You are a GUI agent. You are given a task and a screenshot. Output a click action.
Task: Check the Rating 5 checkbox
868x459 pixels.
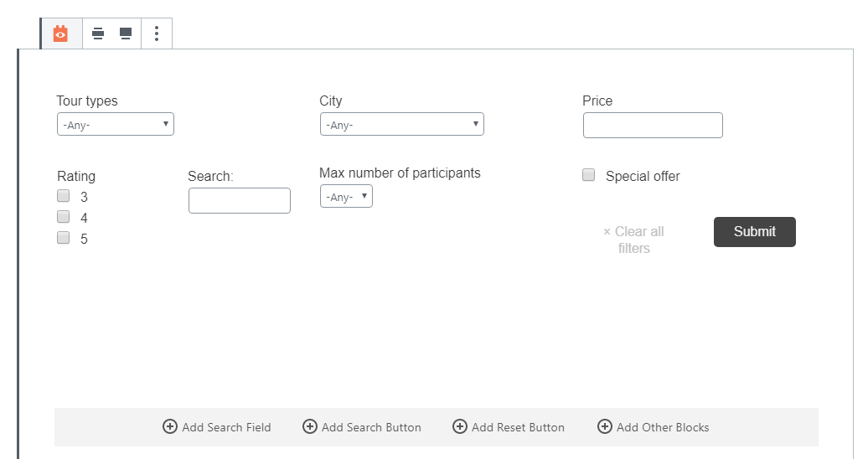coord(64,238)
